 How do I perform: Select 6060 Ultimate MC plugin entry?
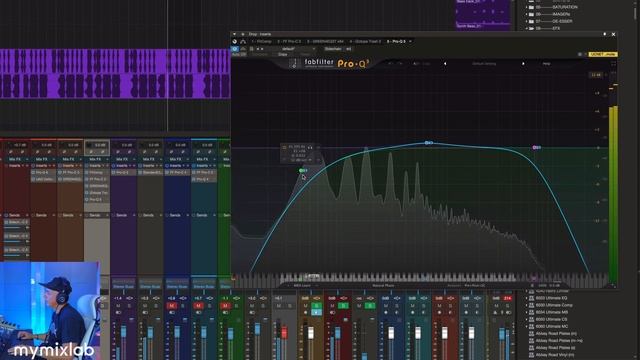coord(551,327)
